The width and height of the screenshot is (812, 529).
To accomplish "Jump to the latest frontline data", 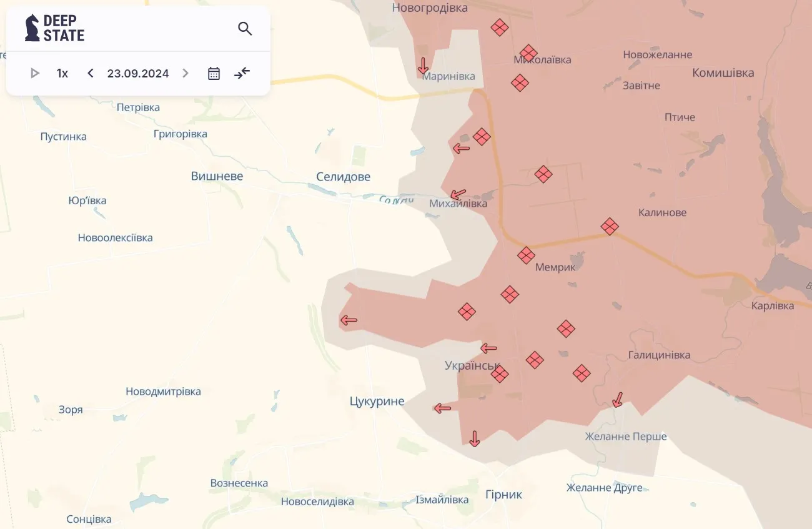I will click(242, 73).
